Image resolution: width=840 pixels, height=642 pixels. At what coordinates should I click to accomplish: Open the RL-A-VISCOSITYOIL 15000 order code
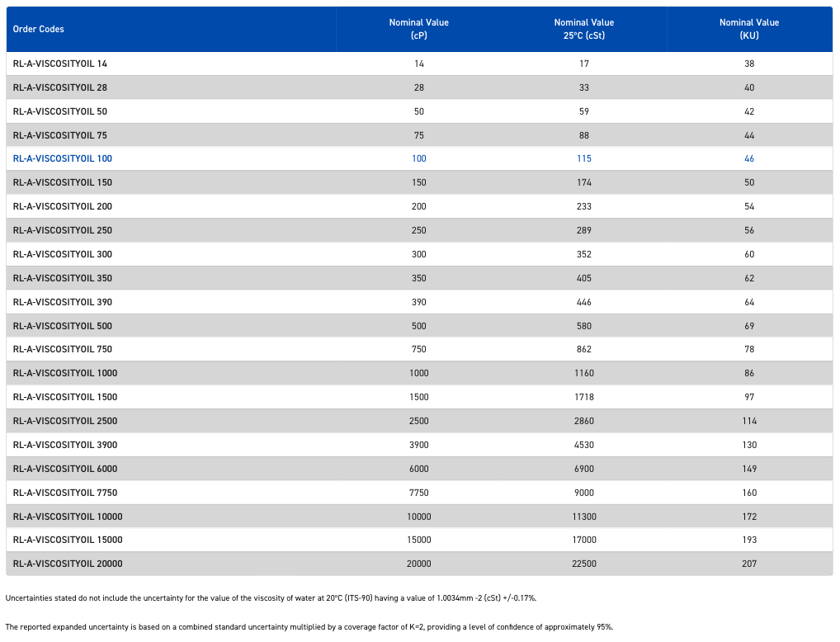coord(68,540)
